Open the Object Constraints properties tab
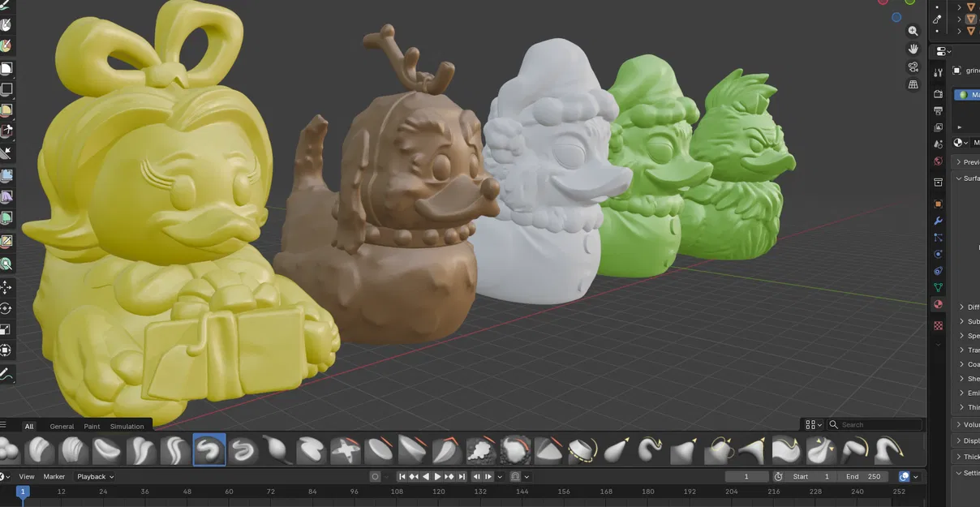Viewport: 980px width, 507px height. [939, 271]
